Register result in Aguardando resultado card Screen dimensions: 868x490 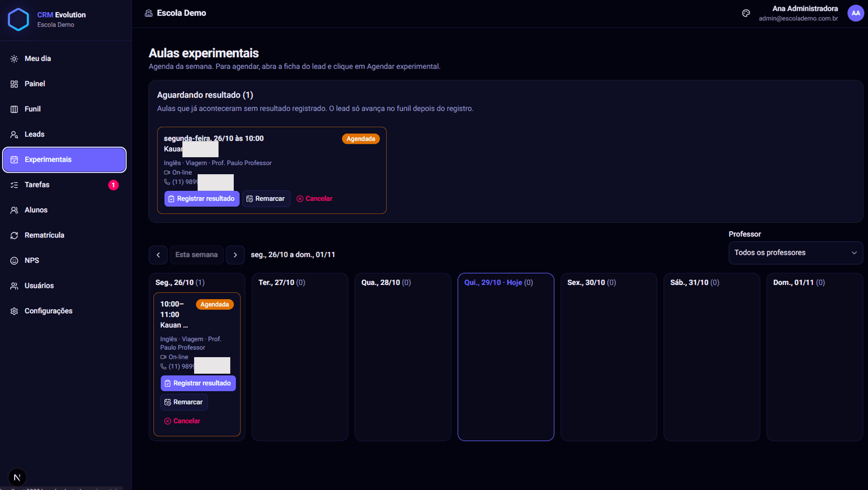click(x=202, y=199)
